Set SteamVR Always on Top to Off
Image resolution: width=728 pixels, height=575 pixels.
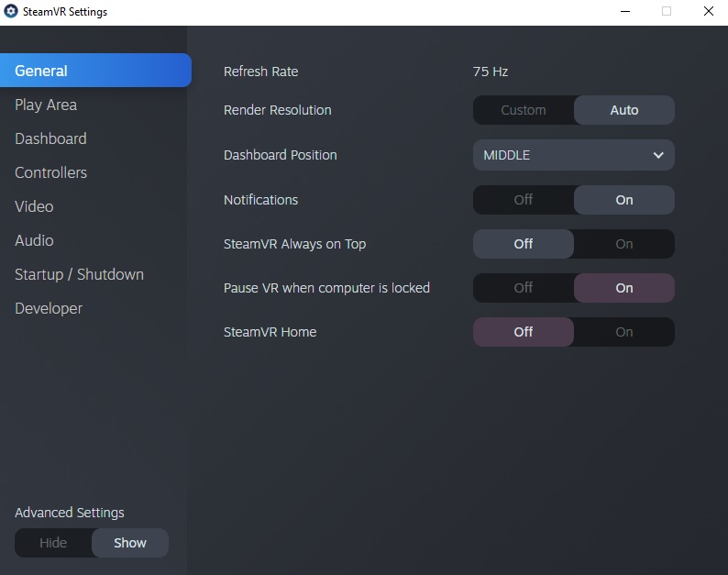[524, 244]
